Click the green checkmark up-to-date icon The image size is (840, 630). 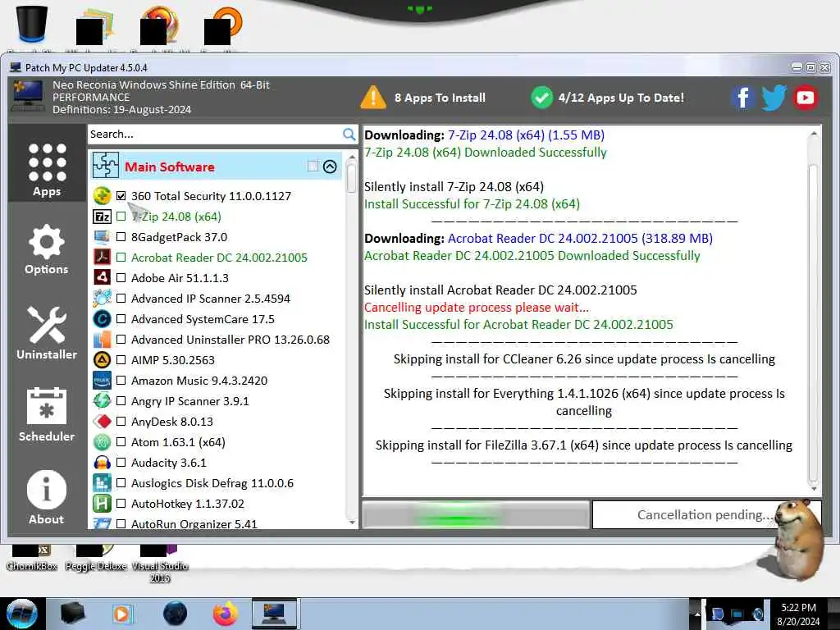pos(541,98)
